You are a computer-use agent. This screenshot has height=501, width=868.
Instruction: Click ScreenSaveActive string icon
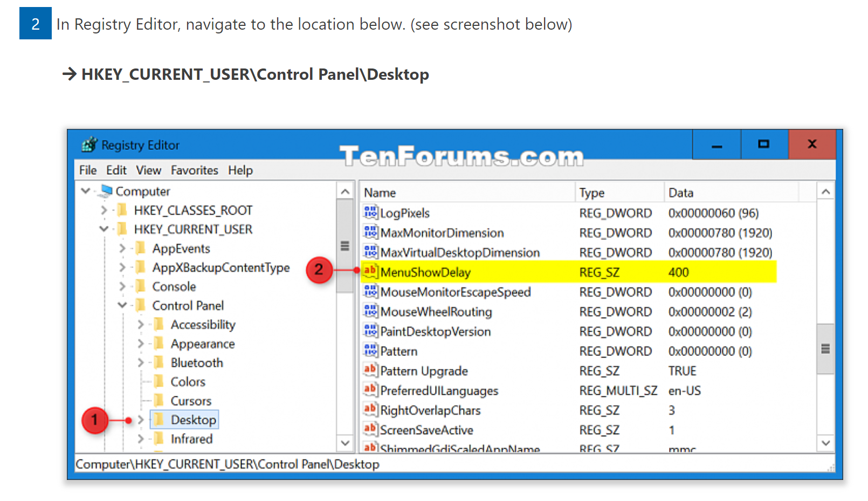click(x=370, y=429)
